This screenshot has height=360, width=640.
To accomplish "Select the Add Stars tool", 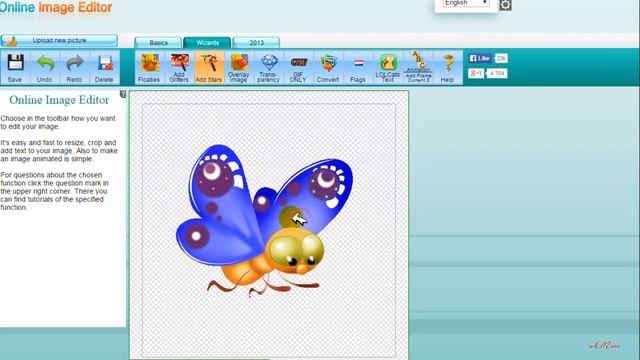I will pyautogui.click(x=209, y=67).
